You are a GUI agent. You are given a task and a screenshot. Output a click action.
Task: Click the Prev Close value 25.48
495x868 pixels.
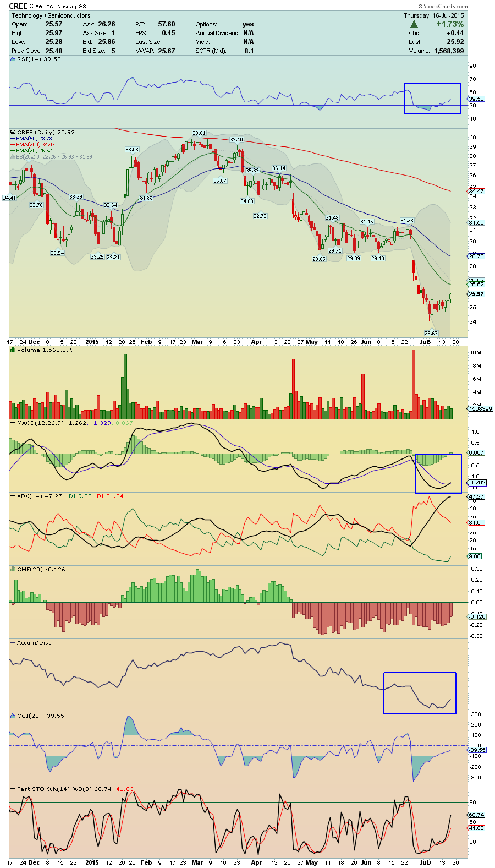point(54,51)
